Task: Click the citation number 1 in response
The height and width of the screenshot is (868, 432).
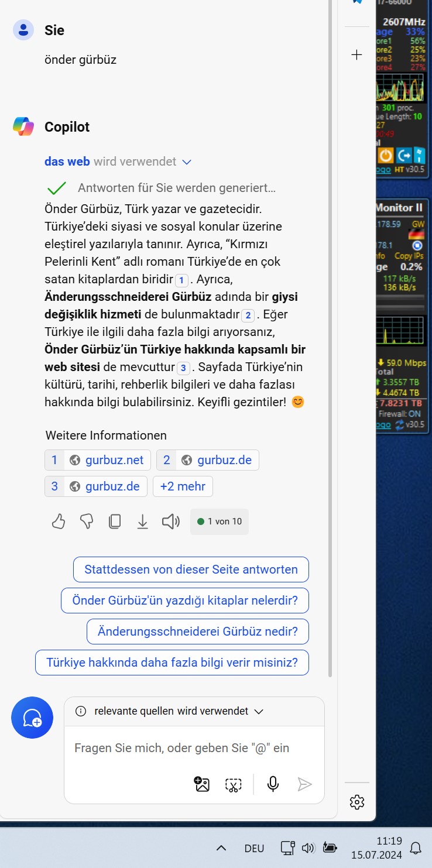Action: (182, 280)
